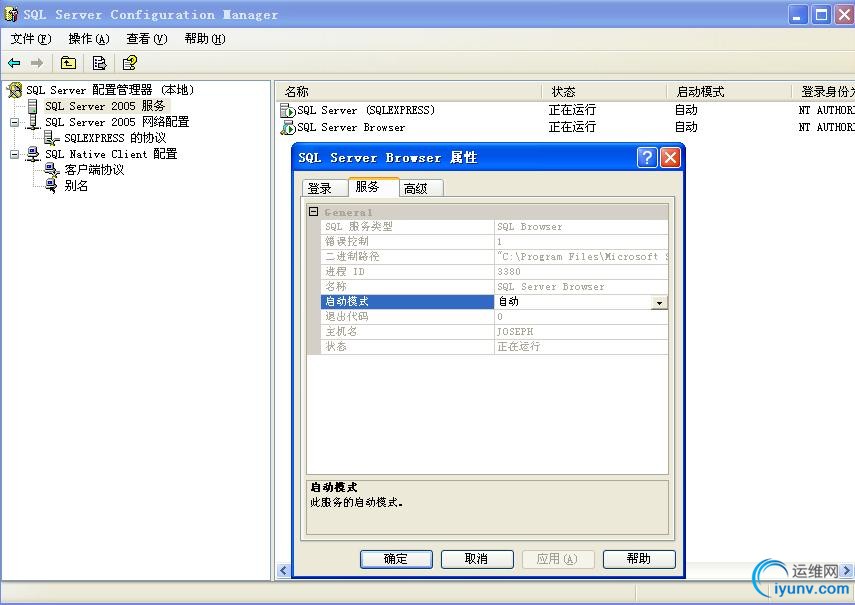Click the Back arrow toolbar icon
855x605 pixels.
[x=14, y=63]
